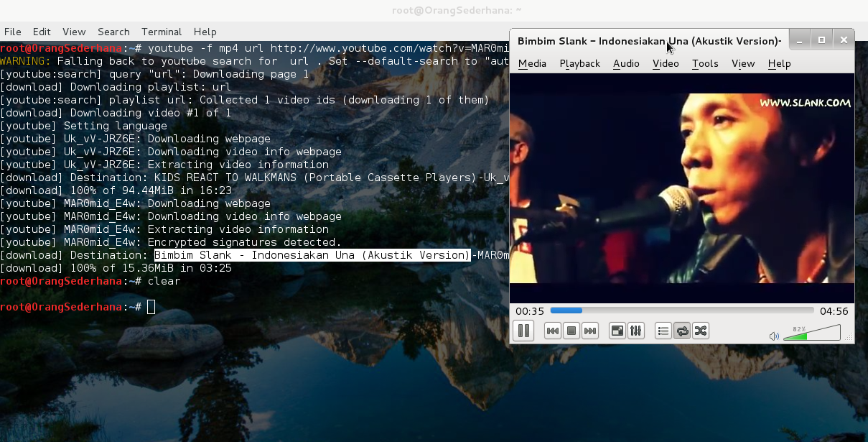Select the Tools menu in VLC
The width and height of the screenshot is (868, 442).
[x=704, y=63]
